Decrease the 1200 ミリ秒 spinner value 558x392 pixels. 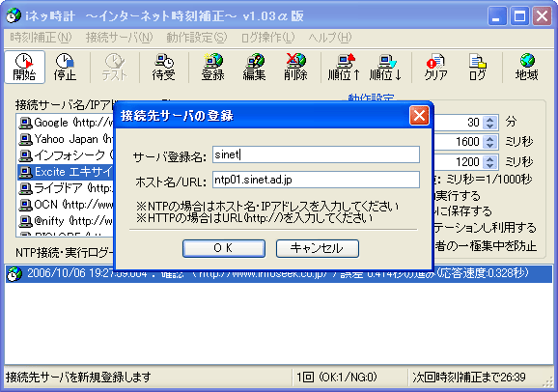click(x=490, y=166)
